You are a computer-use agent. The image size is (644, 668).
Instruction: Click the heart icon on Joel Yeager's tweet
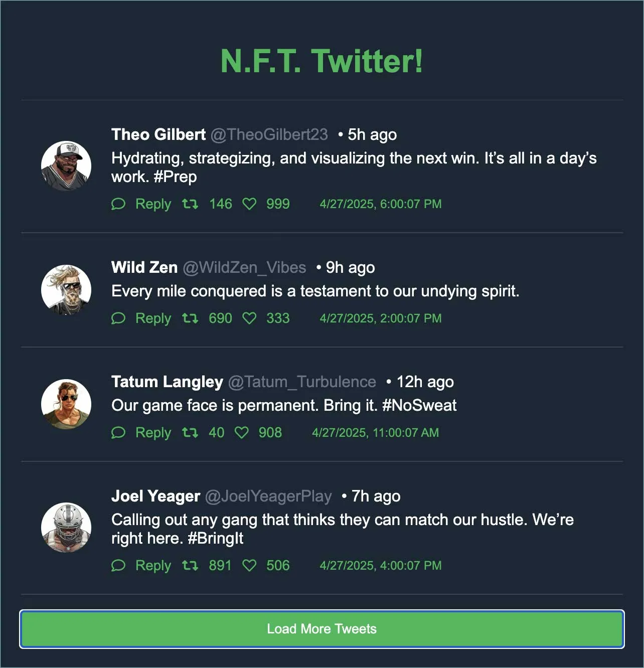click(249, 565)
